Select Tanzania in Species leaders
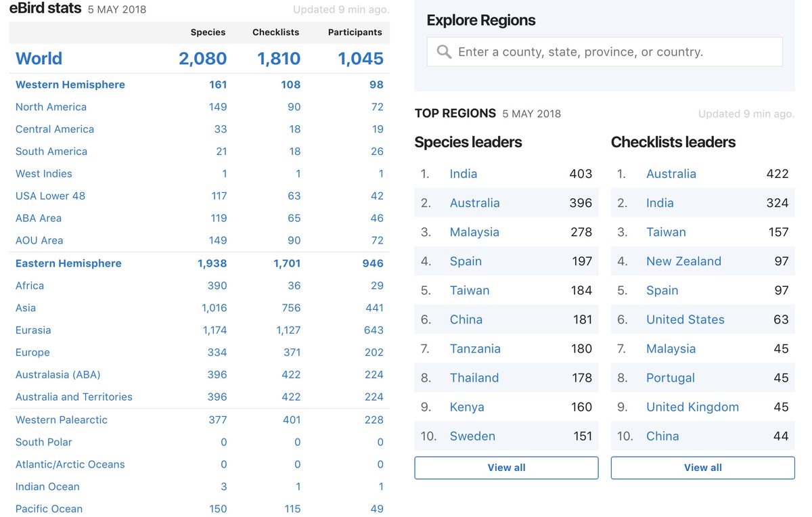The height and width of the screenshot is (517, 812). 475,349
